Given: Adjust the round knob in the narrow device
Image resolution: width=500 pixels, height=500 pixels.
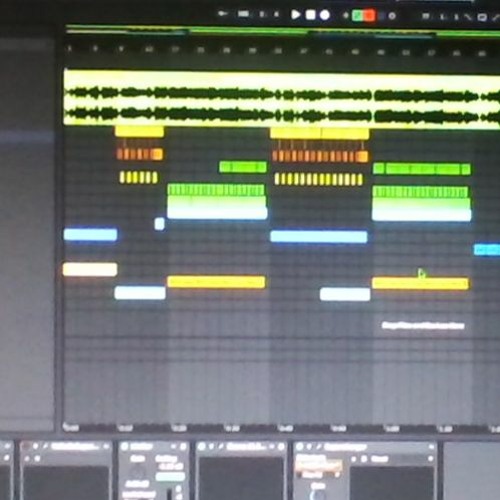Looking at the screenshot, I should pos(137,471).
